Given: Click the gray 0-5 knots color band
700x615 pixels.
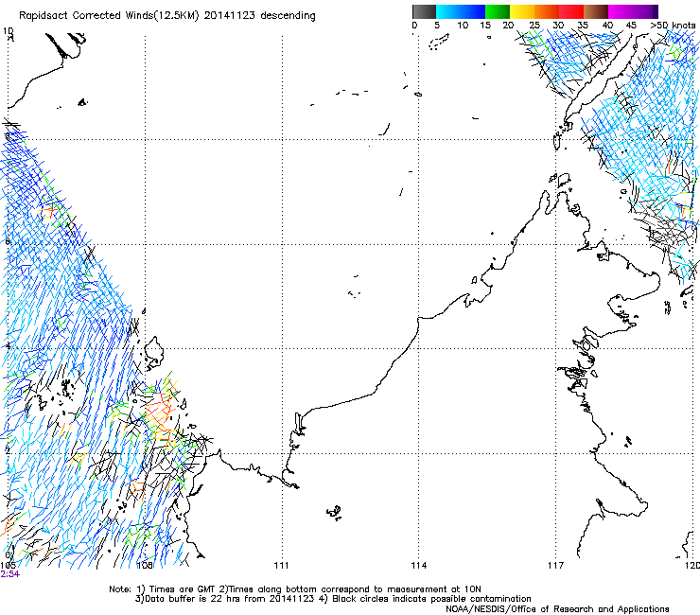Looking at the screenshot, I should pos(424,11).
